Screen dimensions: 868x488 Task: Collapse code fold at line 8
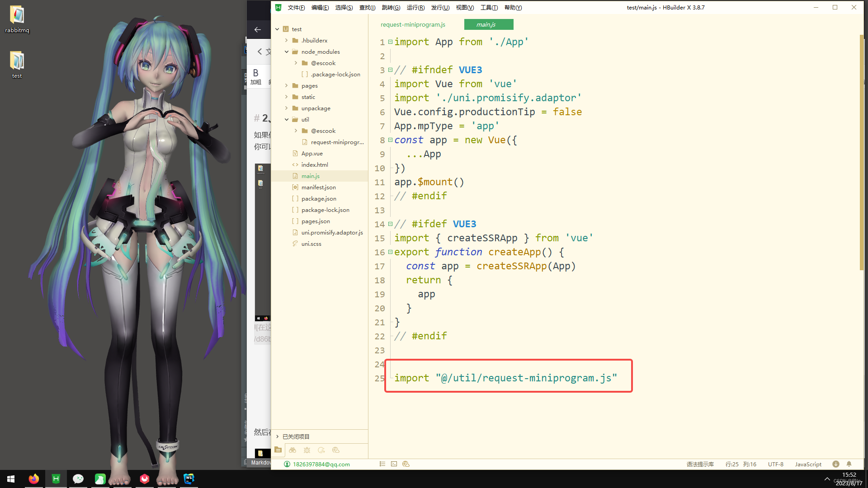click(390, 140)
